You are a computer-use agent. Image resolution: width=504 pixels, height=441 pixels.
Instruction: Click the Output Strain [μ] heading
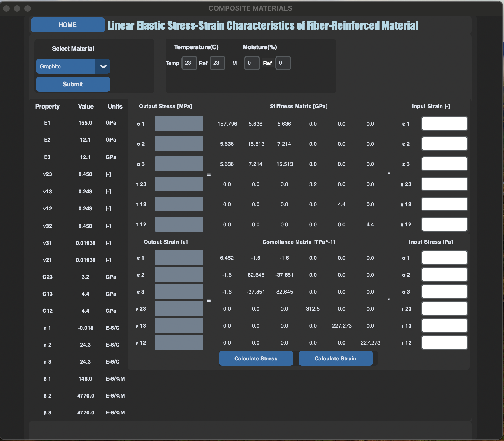coord(166,242)
